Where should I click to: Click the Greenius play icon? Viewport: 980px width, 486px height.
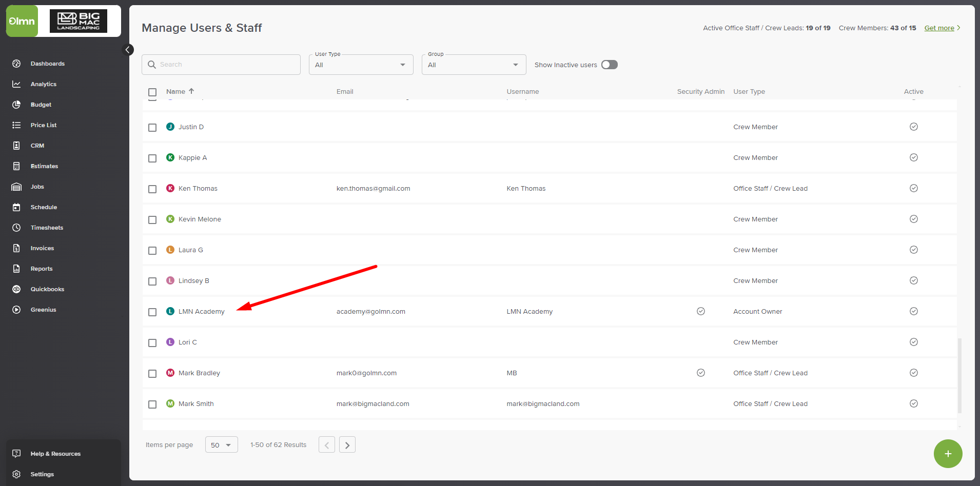(x=16, y=310)
